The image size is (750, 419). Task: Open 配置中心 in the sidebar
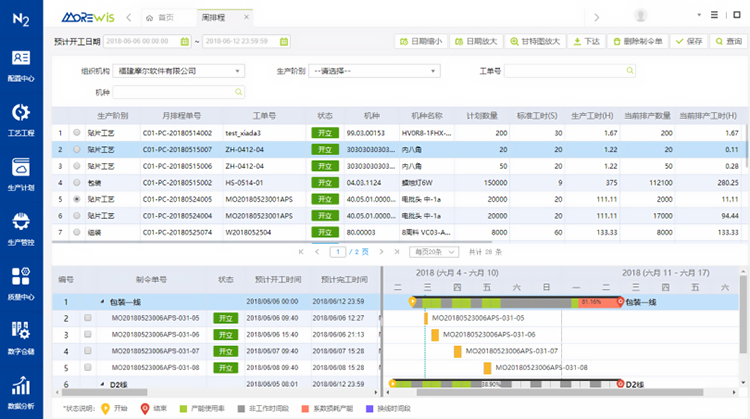(x=21, y=64)
